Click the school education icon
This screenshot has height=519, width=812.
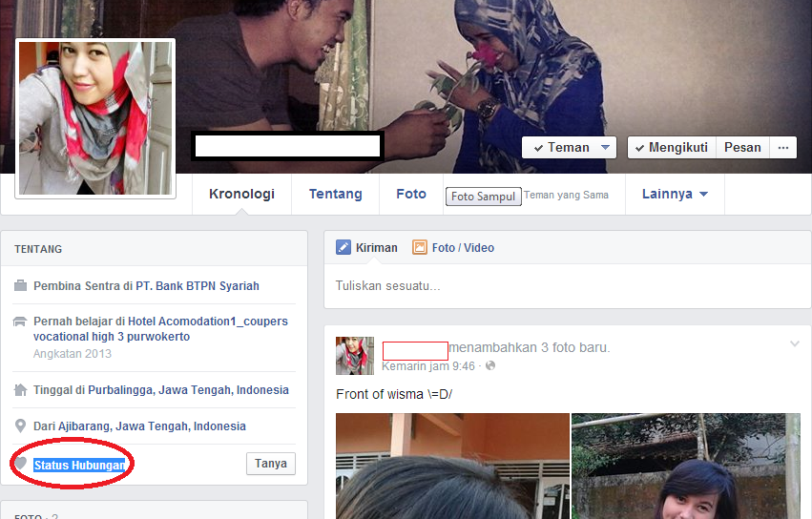click(x=20, y=322)
